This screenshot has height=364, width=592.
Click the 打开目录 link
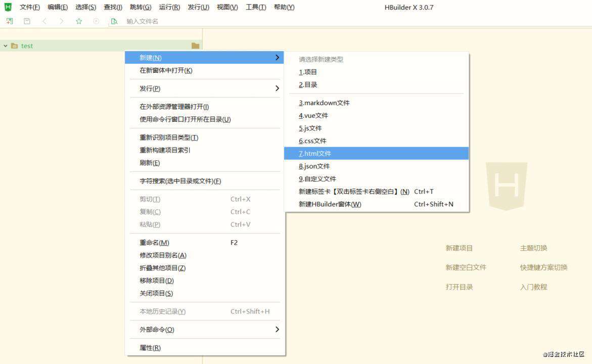coord(459,287)
